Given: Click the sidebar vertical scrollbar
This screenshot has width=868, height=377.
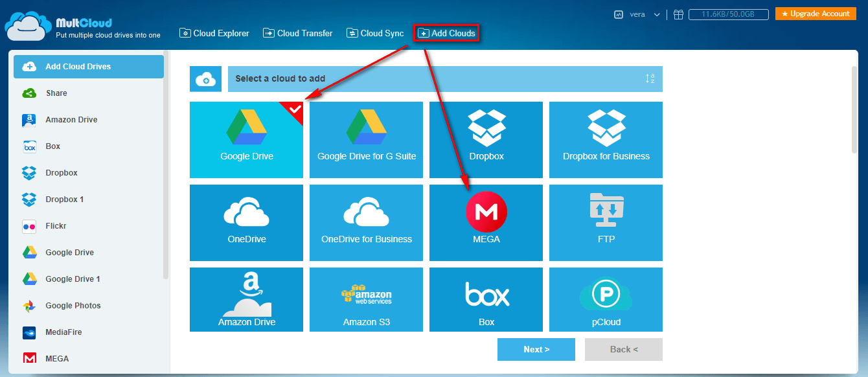Looking at the screenshot, I should pyautogui.click(x=166, y=165).
